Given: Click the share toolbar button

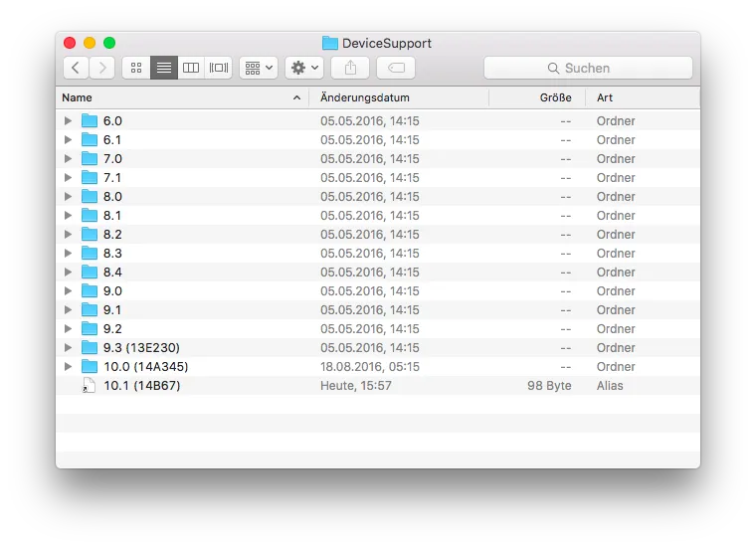Looking at the screenshot, I should tap(350, 68).
